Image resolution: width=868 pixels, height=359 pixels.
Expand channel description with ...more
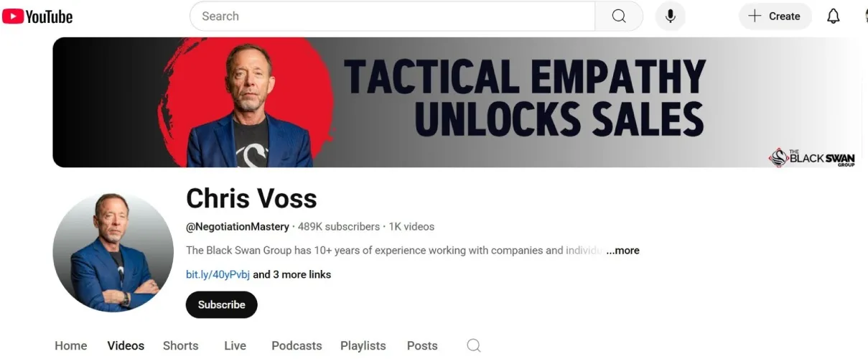[622, 251]
